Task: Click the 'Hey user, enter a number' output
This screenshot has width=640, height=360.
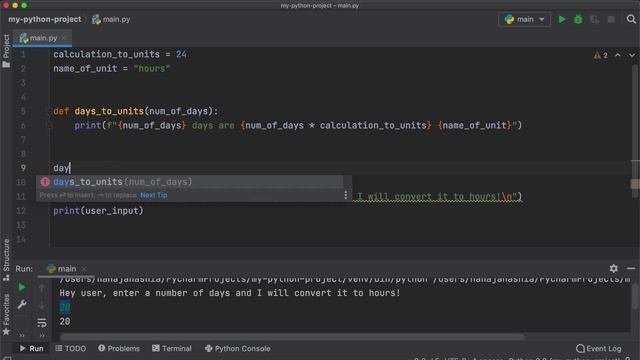Action: [x=230, y=293]
